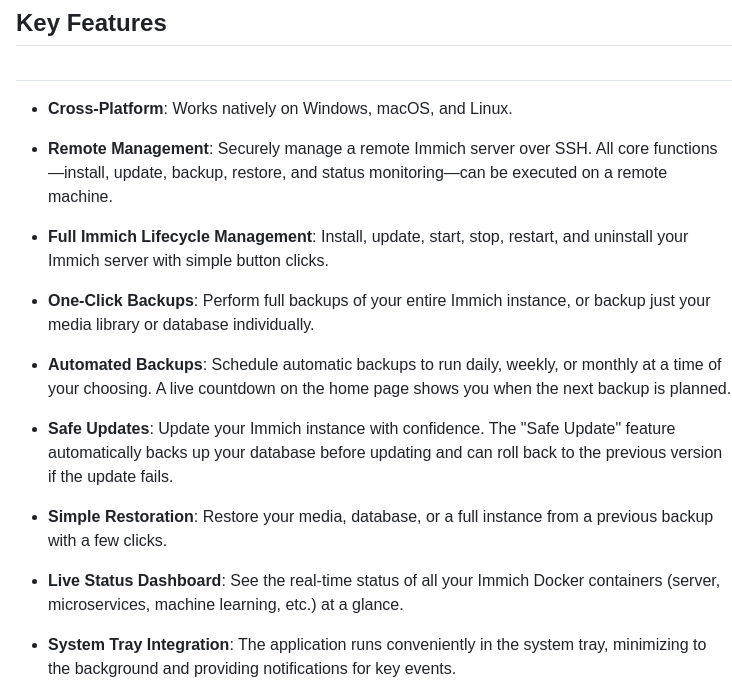Click the text "with a few clicks"

point(107,540)
